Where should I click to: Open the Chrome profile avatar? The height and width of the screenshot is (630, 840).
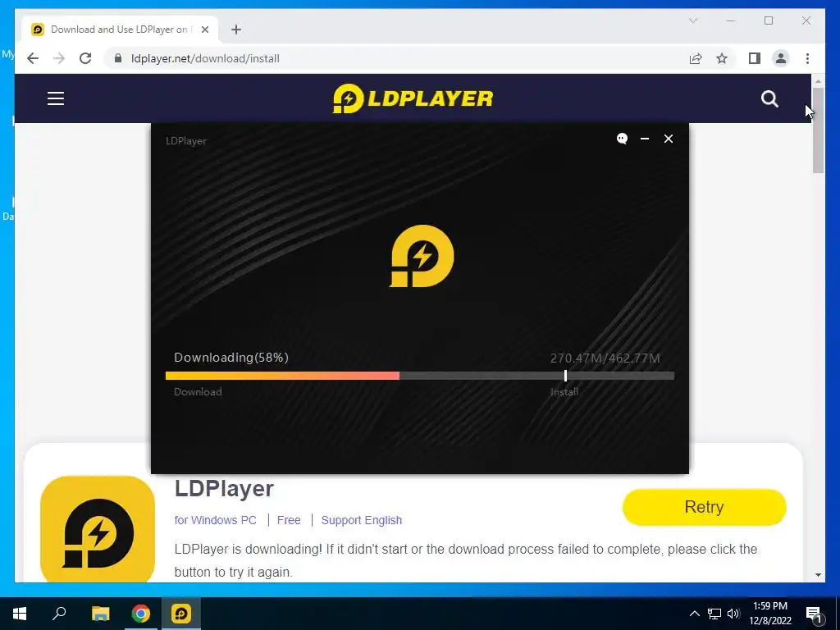click(781, 58)
